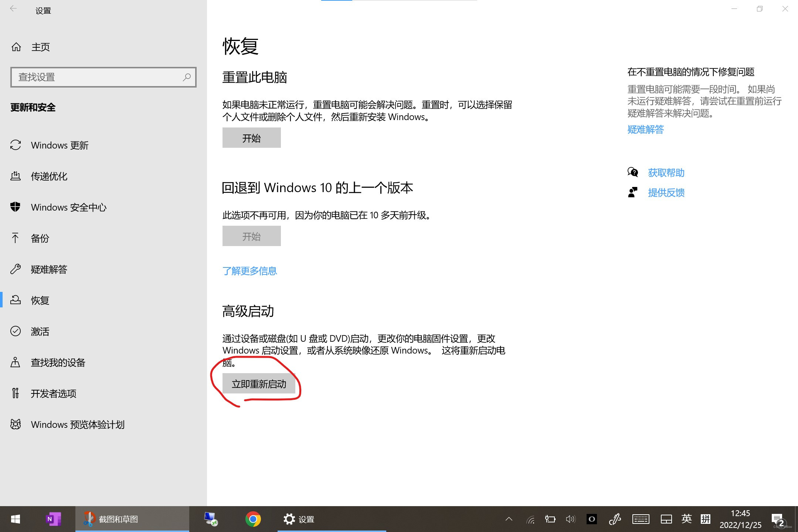
Task: Click the Give feedback (提供反馈) link
Action: point(666,192)
